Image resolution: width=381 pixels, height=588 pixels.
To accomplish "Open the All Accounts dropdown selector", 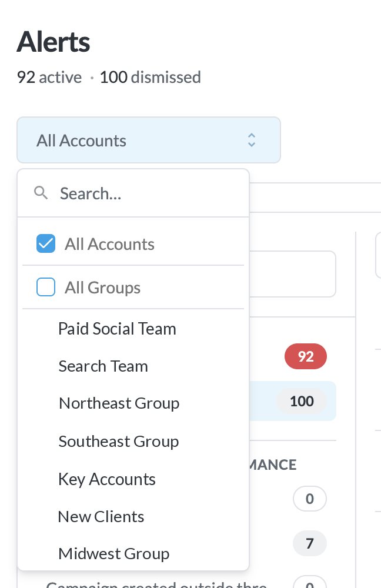I will coord(149,140).
